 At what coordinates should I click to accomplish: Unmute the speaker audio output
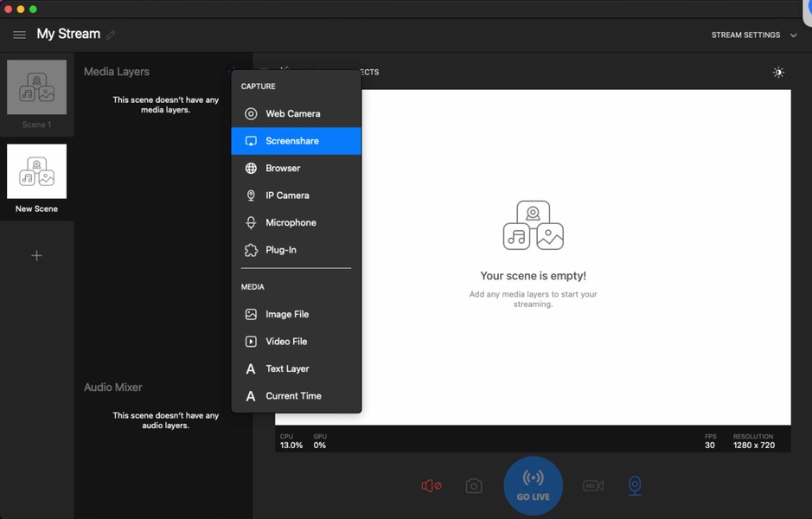tap(431, 486)
